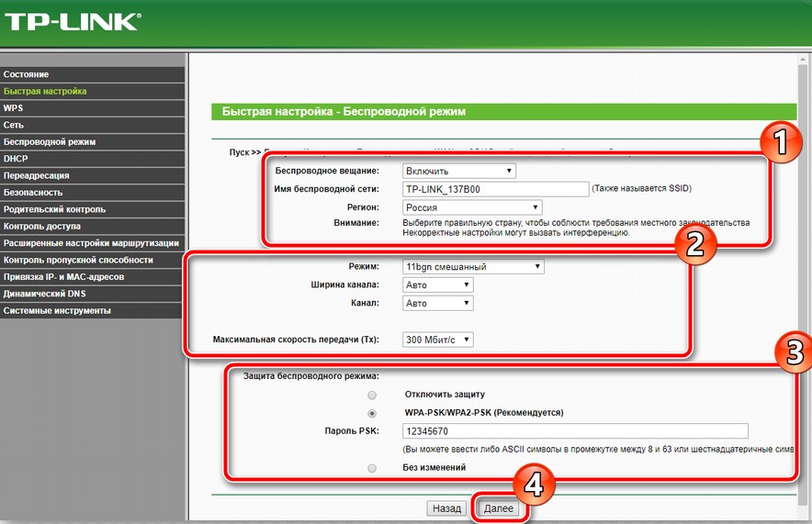This screenshot has width=812, height=524.
Task: Open the Ширина канала dropdown
Action: 437,285
